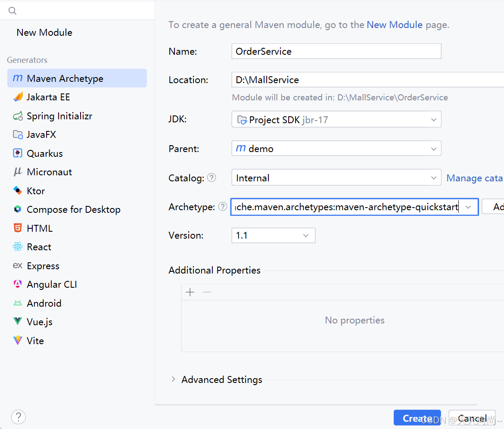This screenshot has width=504, height=429.
Task: Click the Angular CLI icon
Action: click(18, 284)
